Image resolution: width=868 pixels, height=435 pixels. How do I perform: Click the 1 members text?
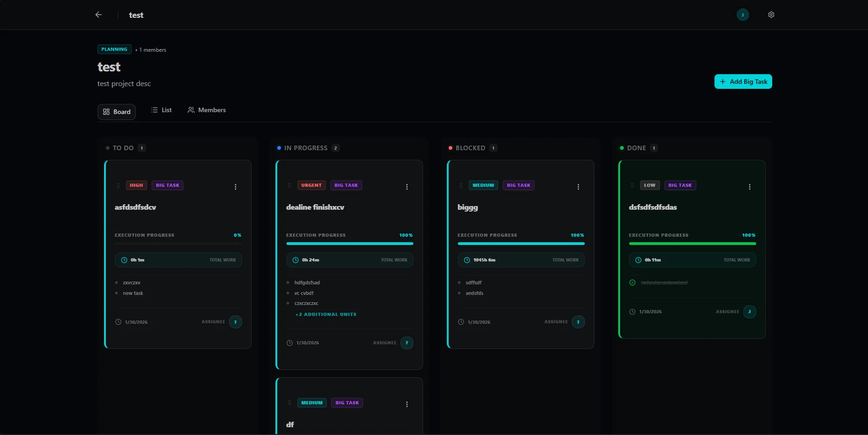pyautogui.click(x=153, y=50)
